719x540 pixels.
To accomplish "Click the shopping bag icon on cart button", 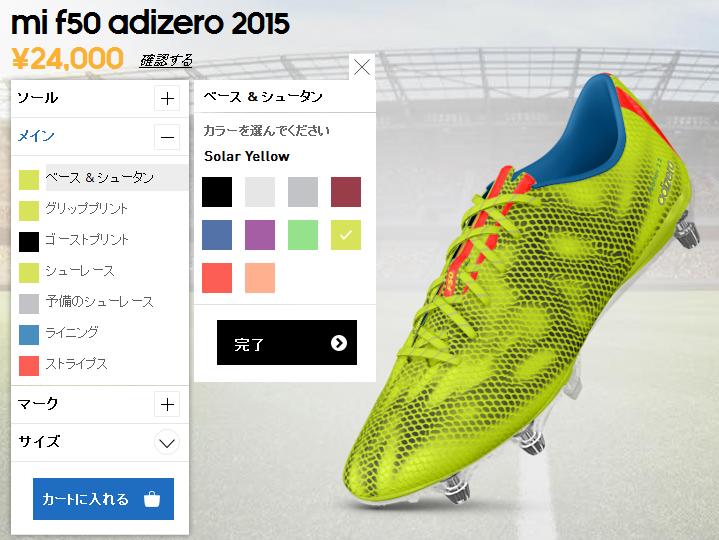I will coord(152,499).
